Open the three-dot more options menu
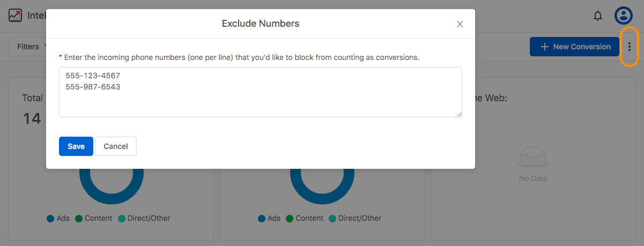Viewport: 644px width, 246px height. pyautogui.click(x=630, y=47)
